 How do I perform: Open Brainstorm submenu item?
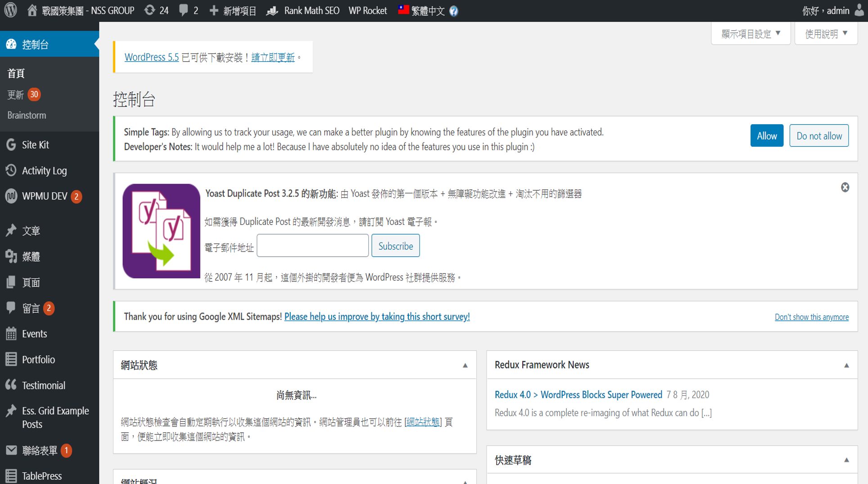point(27,115)
